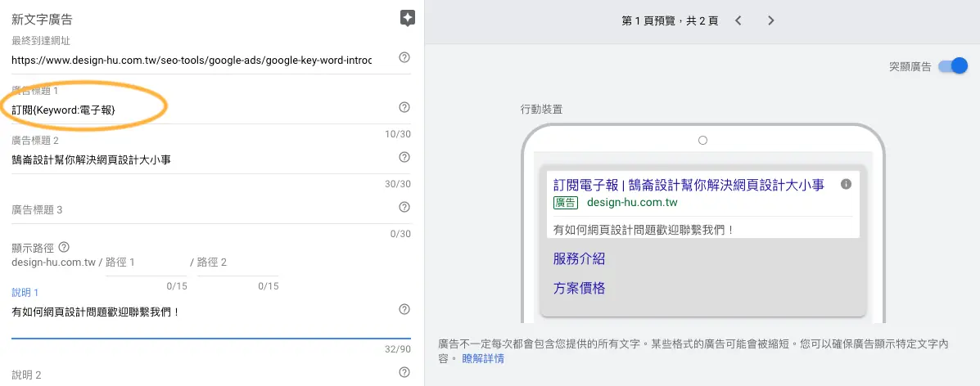980x386 pixels.
Task: Open help icon for 廣告標題 3
Action: click(x=404, y=207)
